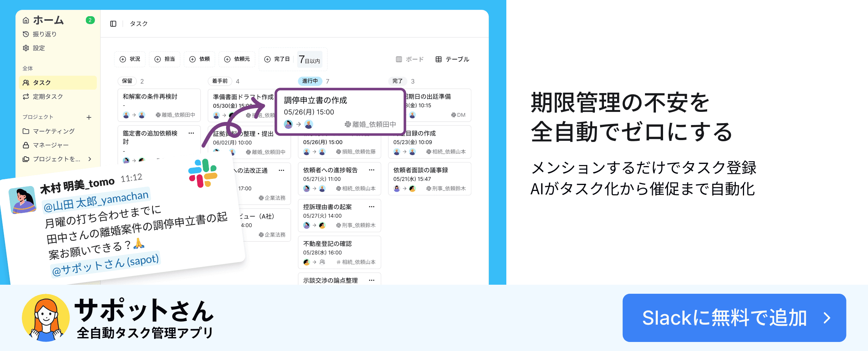This screenshot has width=868, height=351.
Task: Open 振り返り history item
Action: point(40,34)
